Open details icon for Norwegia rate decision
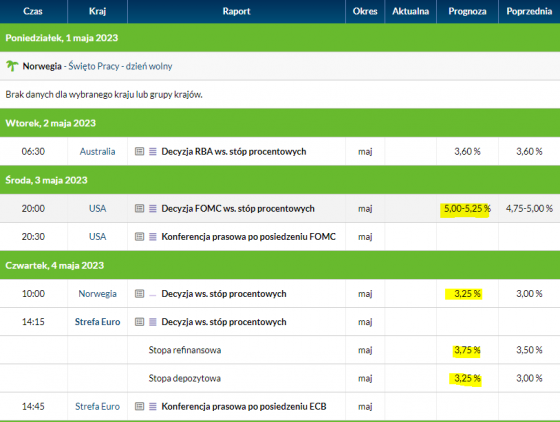 pos(139,293)
